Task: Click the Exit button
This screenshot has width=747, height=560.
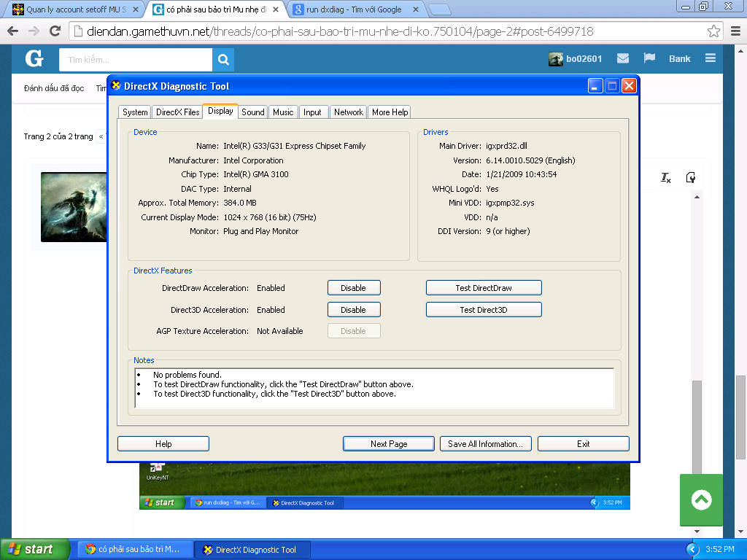Action: 583,444
